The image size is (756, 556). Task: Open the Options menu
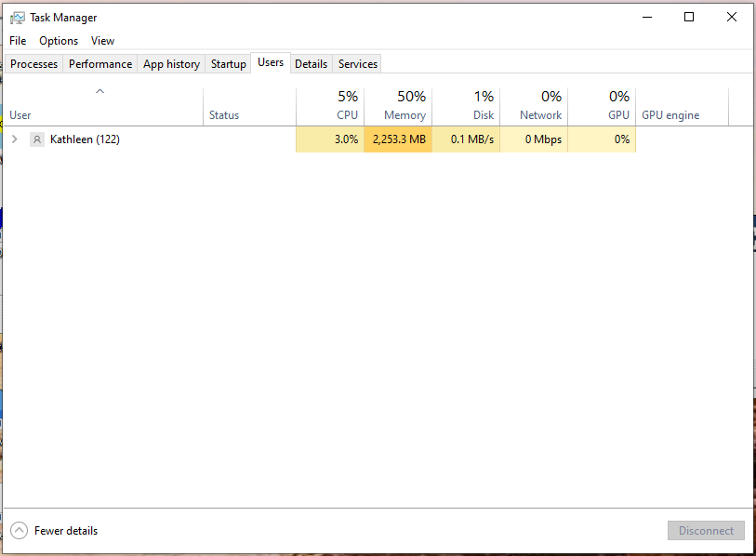tap(59, 41)
